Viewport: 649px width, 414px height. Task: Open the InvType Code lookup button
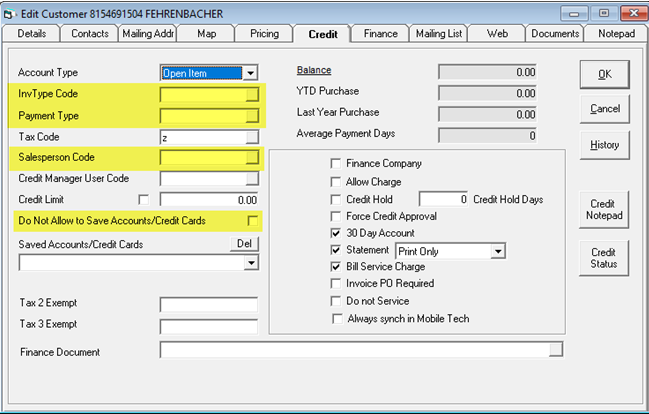tap(252, 95)
